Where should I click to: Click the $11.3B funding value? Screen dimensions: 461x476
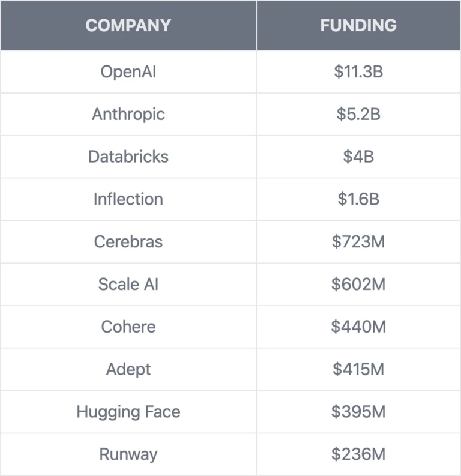tap(358, 72)
